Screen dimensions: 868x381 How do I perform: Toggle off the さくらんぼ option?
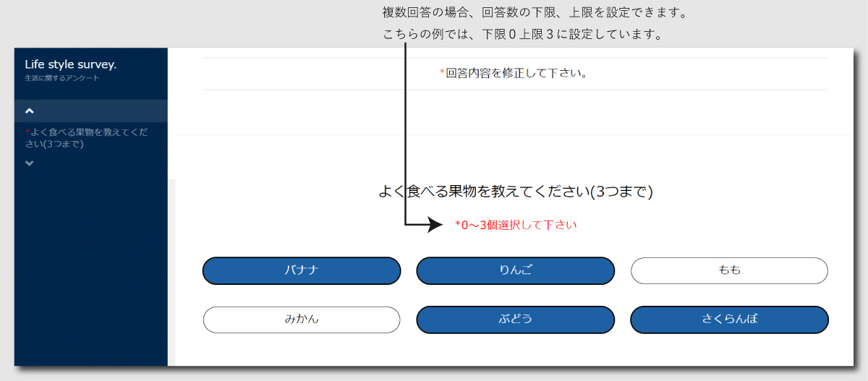729,320
